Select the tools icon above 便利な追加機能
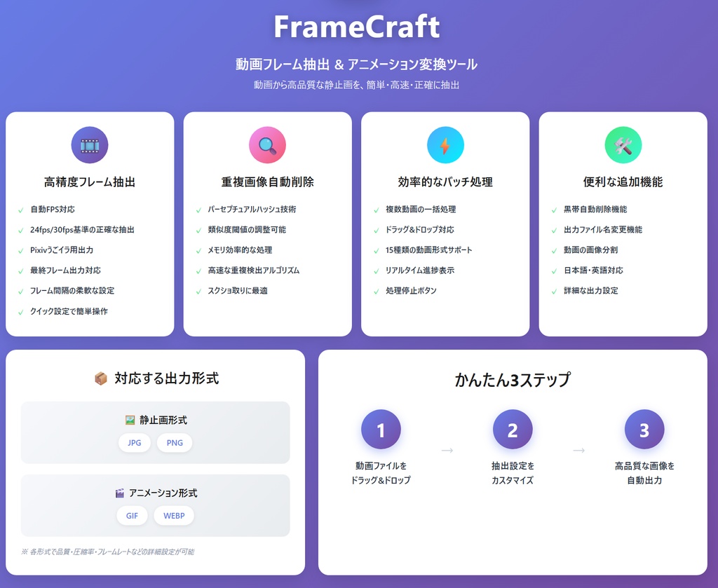The image size is (718, 588). tap(623, 144)
